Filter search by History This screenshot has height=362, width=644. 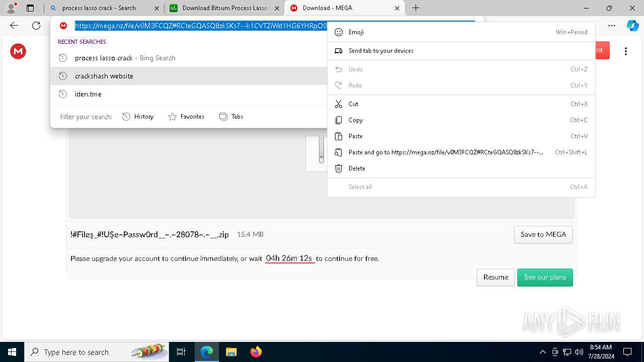pos(138,117)
